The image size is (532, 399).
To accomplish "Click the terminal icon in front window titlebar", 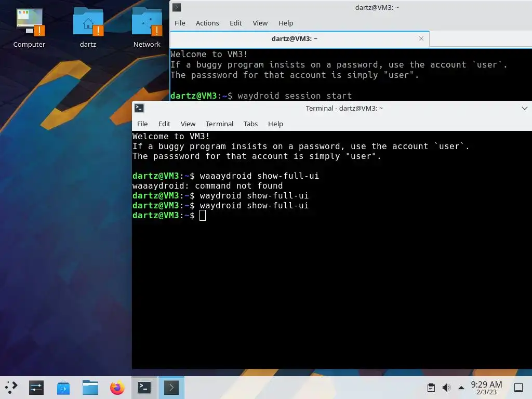I will coord(139,108).
